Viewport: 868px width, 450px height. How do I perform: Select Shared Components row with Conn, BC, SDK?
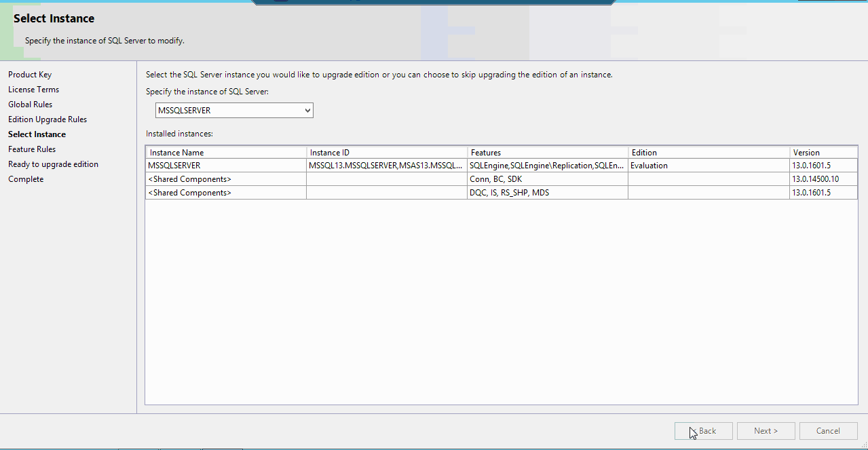(502, 179)
